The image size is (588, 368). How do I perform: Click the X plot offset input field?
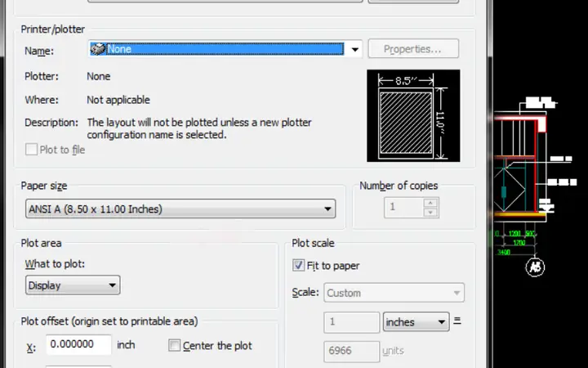[78, 344]
